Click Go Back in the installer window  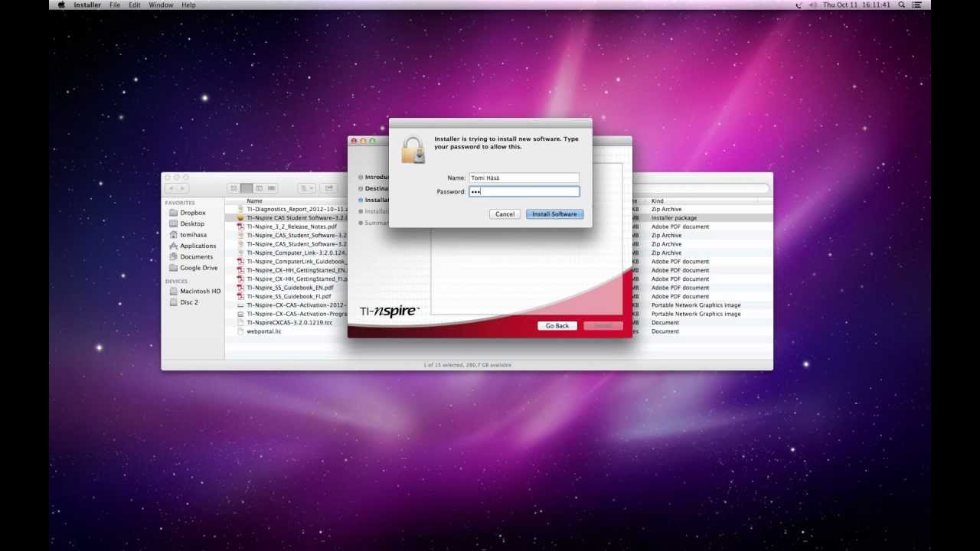pyautogui.click(x=557, y=326)
